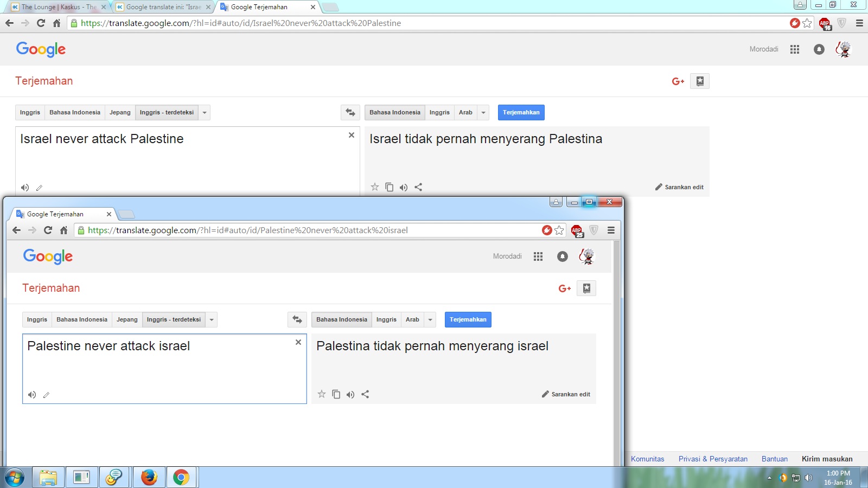This screenshot has width=868, height=488.
Task: Select Jepang as the source language
Action: [127, 319]
